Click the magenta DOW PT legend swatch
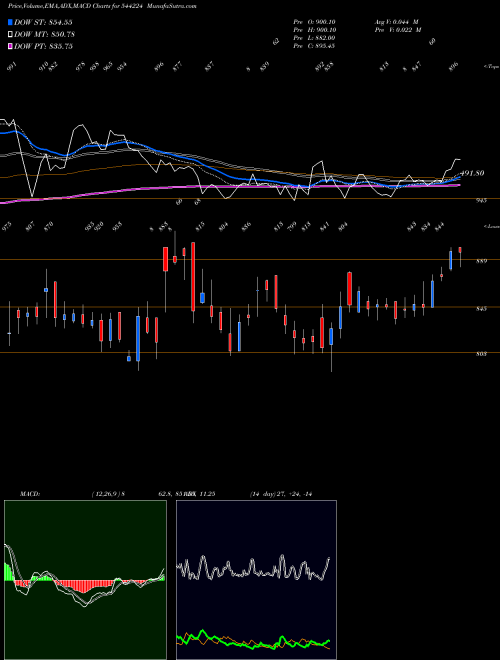 pyautogui.click(x=11, y=46)
